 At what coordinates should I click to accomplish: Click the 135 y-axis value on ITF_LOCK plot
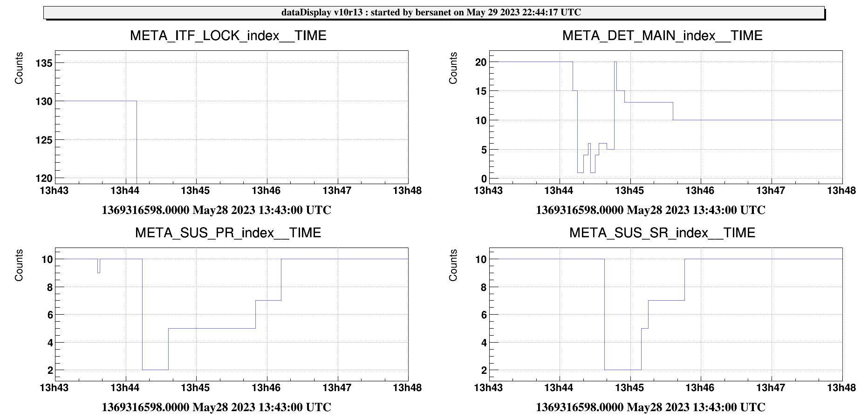(44, 63)
